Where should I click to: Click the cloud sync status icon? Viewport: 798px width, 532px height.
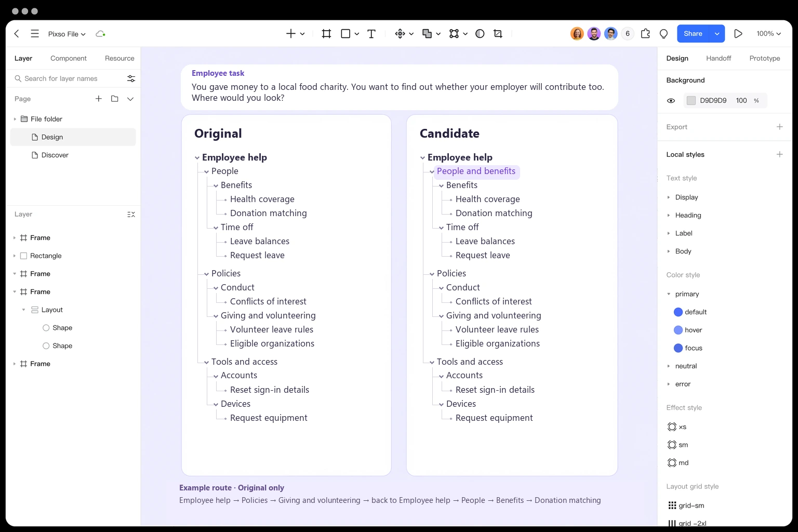(100, 34)
